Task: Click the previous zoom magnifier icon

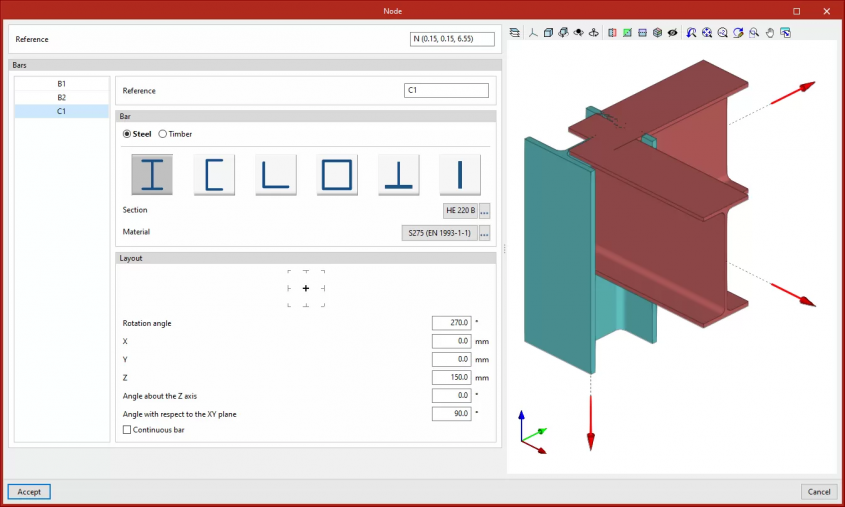Action: pyautogui.click(x=691, y=33)
